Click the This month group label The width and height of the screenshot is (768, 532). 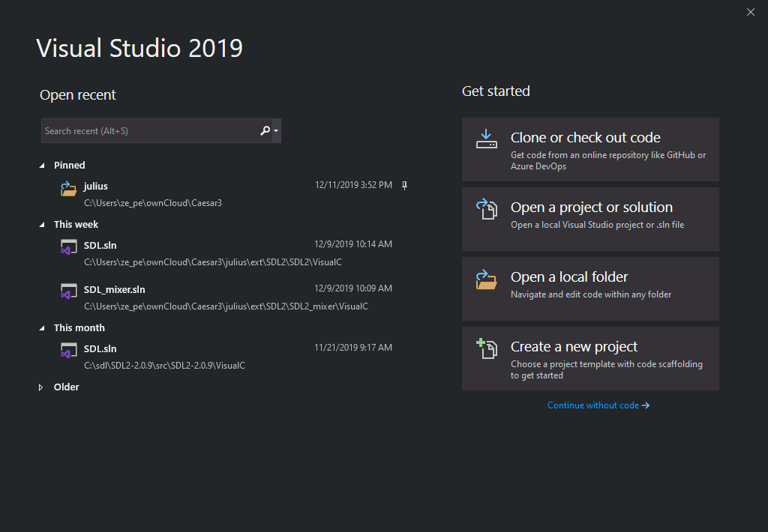[x=79, y=328]
